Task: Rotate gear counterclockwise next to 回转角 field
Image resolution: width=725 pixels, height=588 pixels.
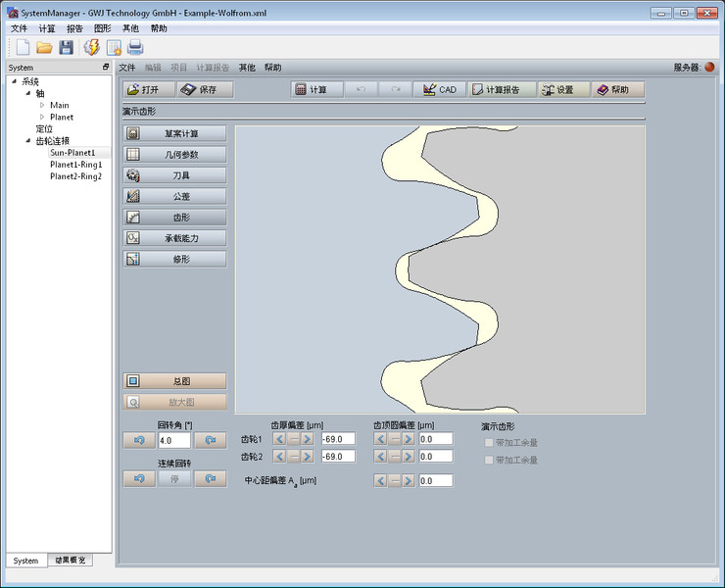Action: pos(139,441)
